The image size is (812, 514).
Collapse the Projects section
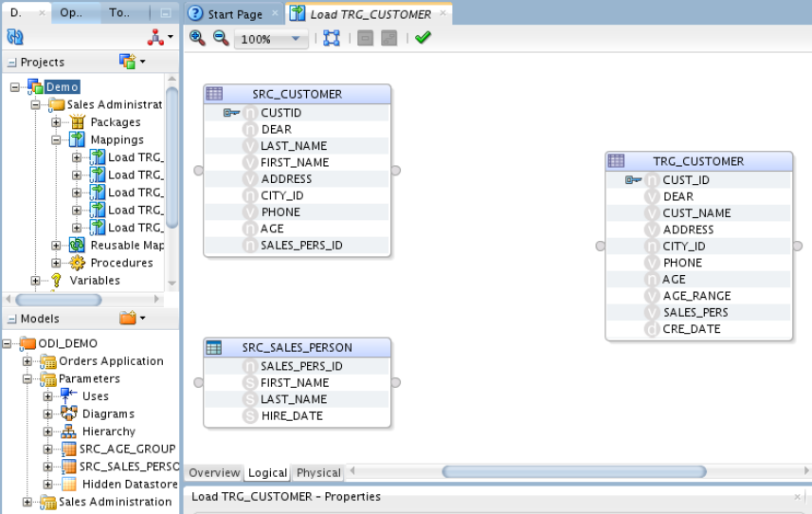pos(11,63)
